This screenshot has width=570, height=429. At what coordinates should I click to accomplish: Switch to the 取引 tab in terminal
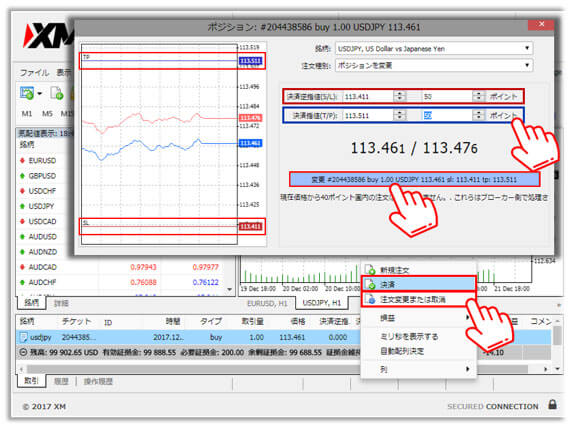pyautogui.click(x=32, y=381)
